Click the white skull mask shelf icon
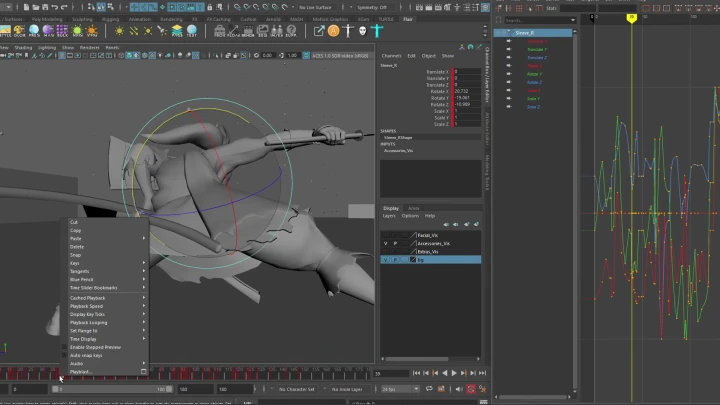The height and width of the screenshot is (405, 720). coord(362,31)
